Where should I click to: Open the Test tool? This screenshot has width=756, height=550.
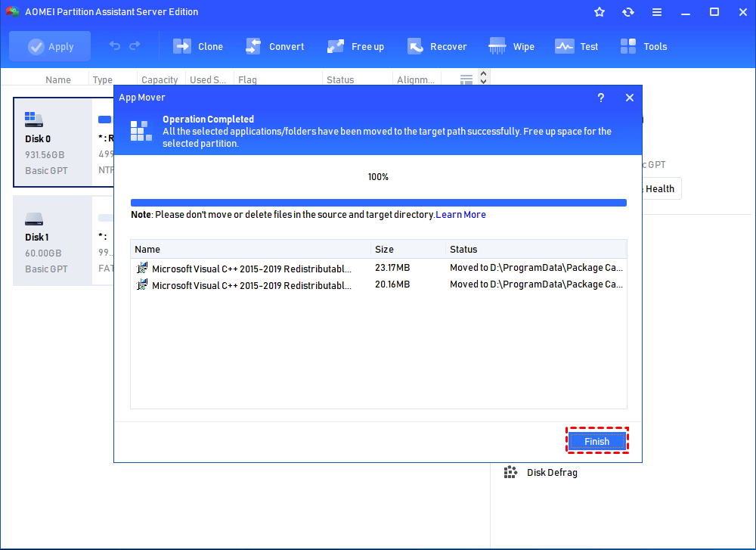tap(577, 46)
